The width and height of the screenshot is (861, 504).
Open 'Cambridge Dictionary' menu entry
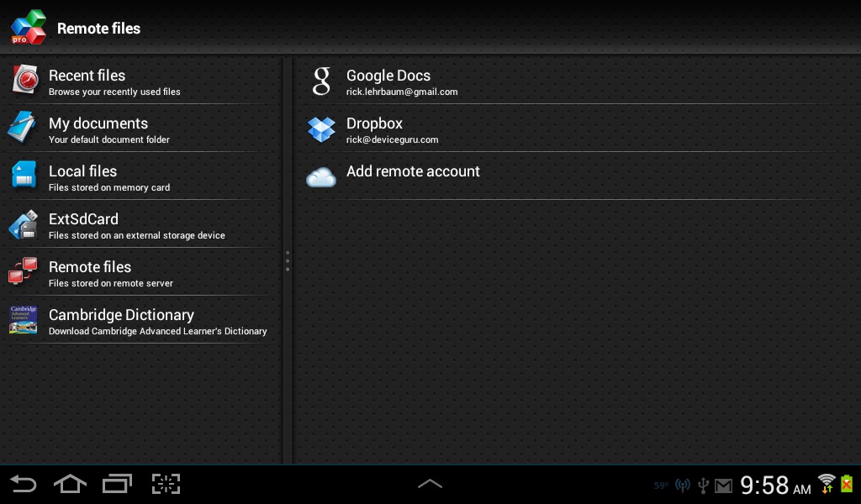coord(141,320)
